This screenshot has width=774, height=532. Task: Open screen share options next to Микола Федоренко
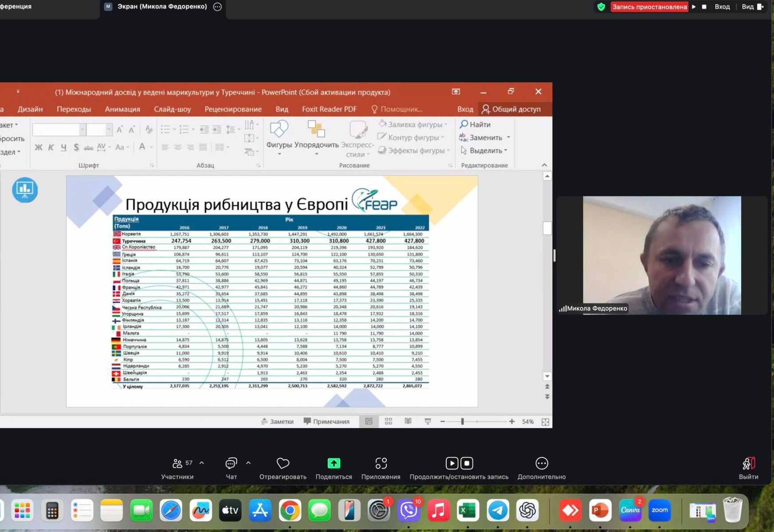[x=217, y=7]
